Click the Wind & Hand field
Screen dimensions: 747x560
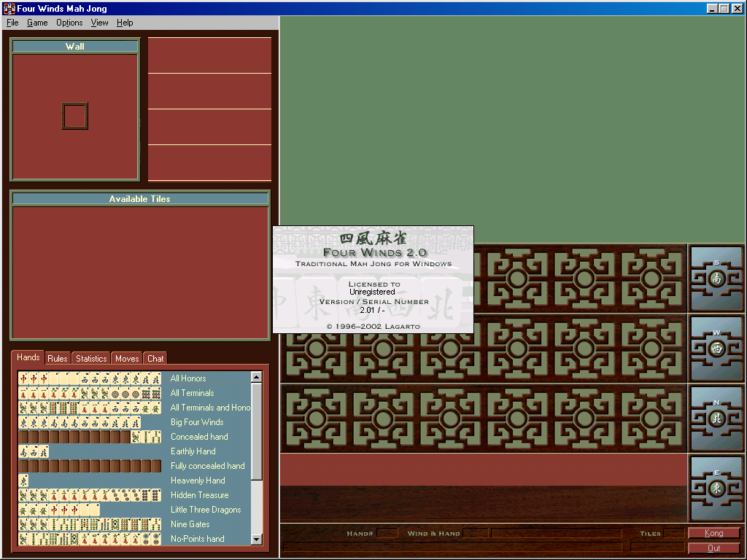tap(476, 533)
